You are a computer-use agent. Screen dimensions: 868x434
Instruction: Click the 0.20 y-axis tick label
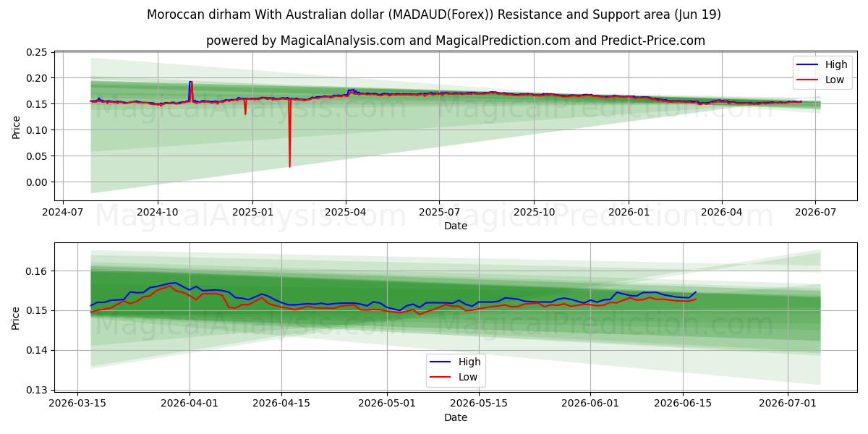pyautogui.click(x=37, y=78)
